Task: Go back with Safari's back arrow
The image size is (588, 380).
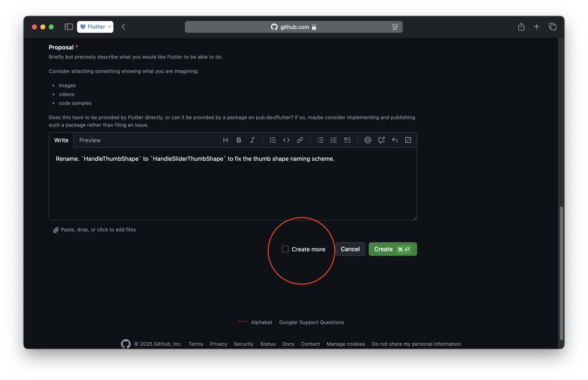Action: click(x=123, y=27)
